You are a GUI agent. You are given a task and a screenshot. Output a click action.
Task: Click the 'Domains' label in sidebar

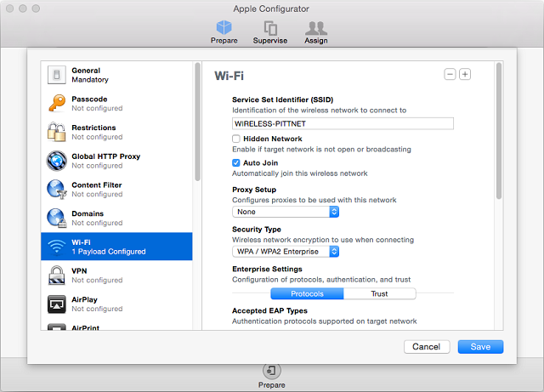click(x=88, y=213)
